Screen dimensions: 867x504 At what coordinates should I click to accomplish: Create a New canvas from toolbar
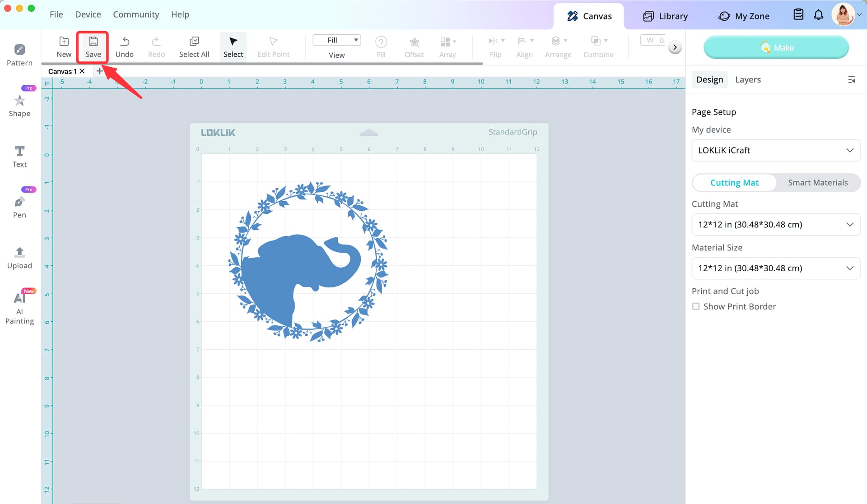(x=64, y=47)
